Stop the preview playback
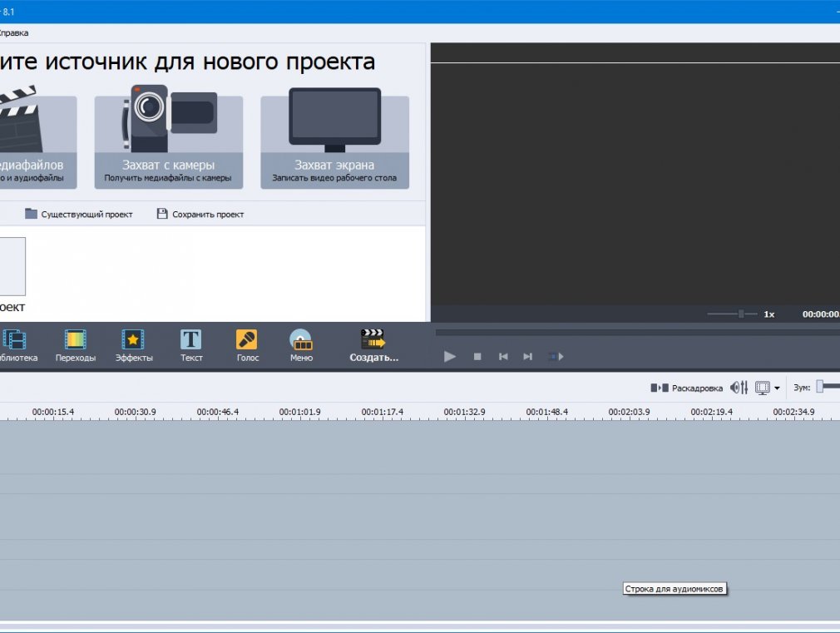This screenshot has width=840, height=633. [x=477, y=357]
